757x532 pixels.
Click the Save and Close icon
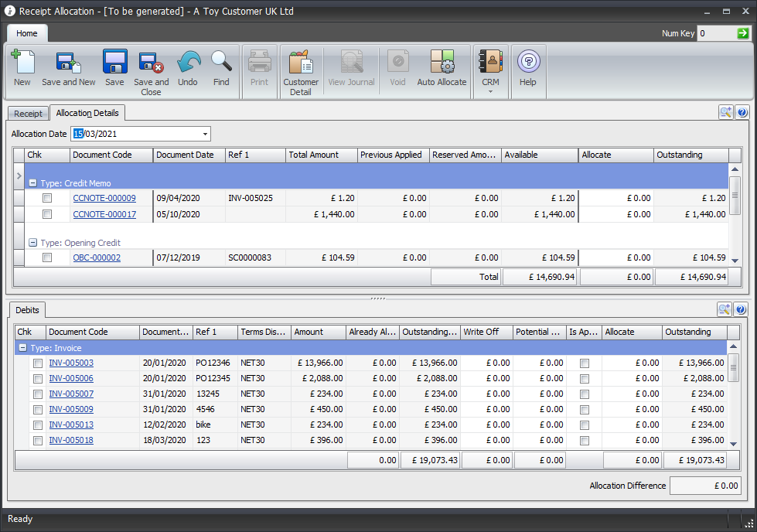tap(151, 63)
